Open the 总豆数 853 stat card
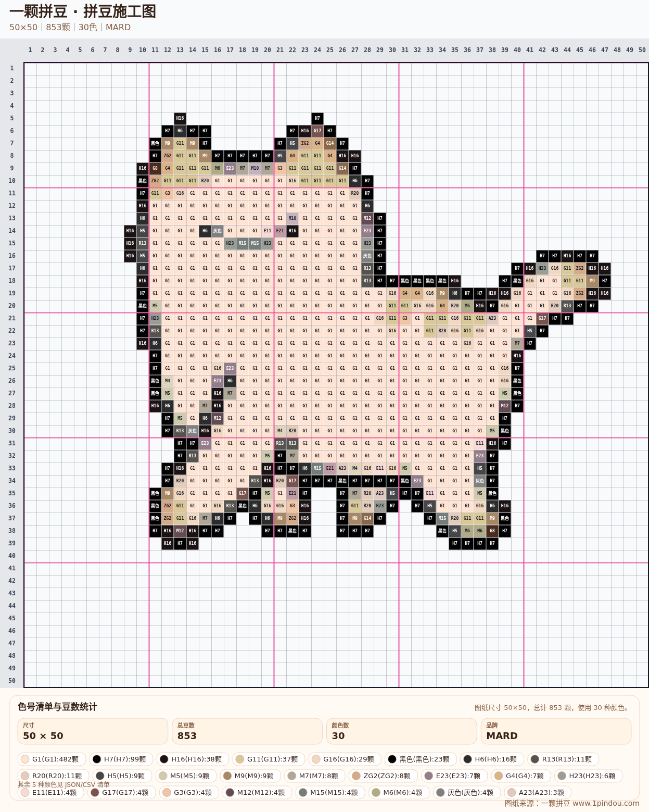Image resolution: width=649 pixels, height=812 pixels. [x=247, y=731]
